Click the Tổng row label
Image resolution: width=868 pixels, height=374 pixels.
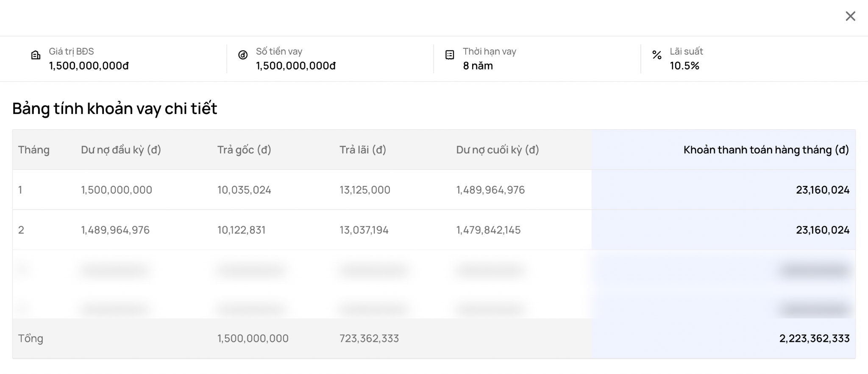coord(31,338)
